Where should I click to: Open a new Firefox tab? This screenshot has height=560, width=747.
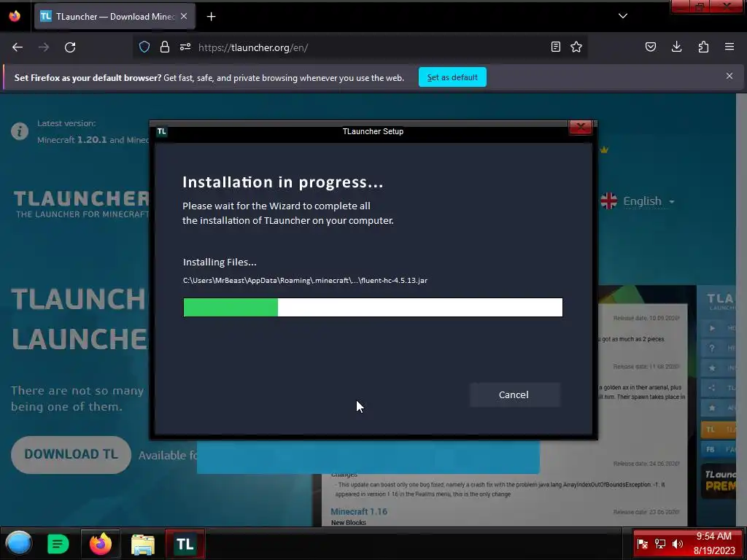pos(211,17)
